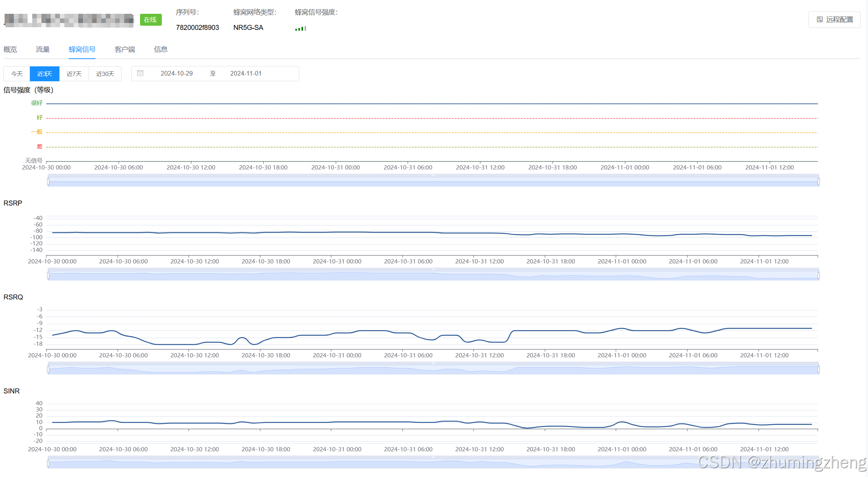The width and height of the screenshot is (868, 477).
Task: Select the Today range option
Action: pyautogui.click(x=17, y=74)
